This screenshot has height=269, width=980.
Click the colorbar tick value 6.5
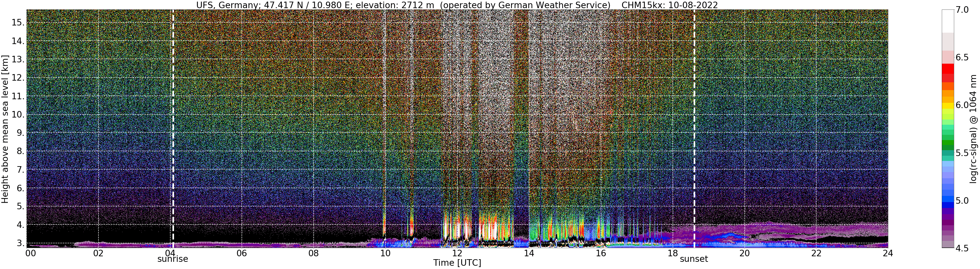(x=962, y=57)
